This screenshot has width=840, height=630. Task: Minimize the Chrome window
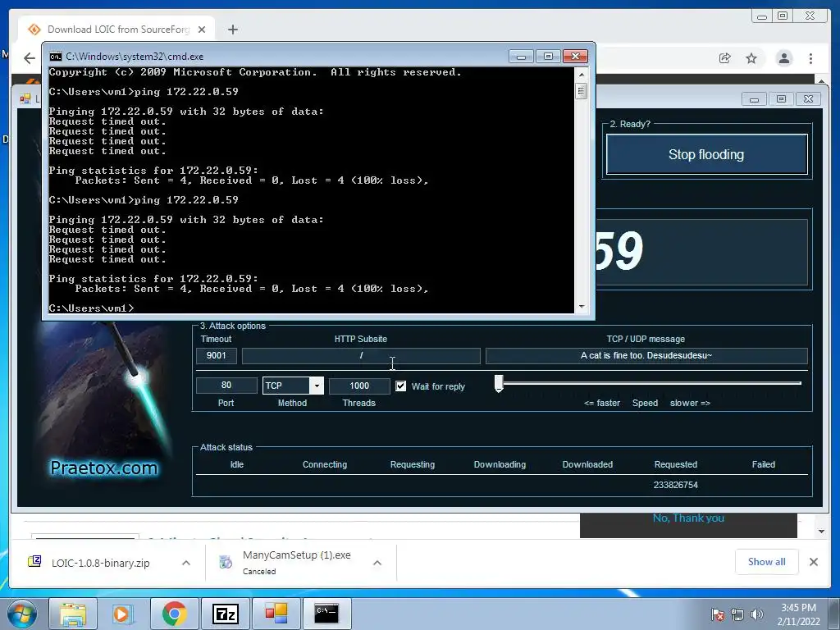click(x=762, y=16)
